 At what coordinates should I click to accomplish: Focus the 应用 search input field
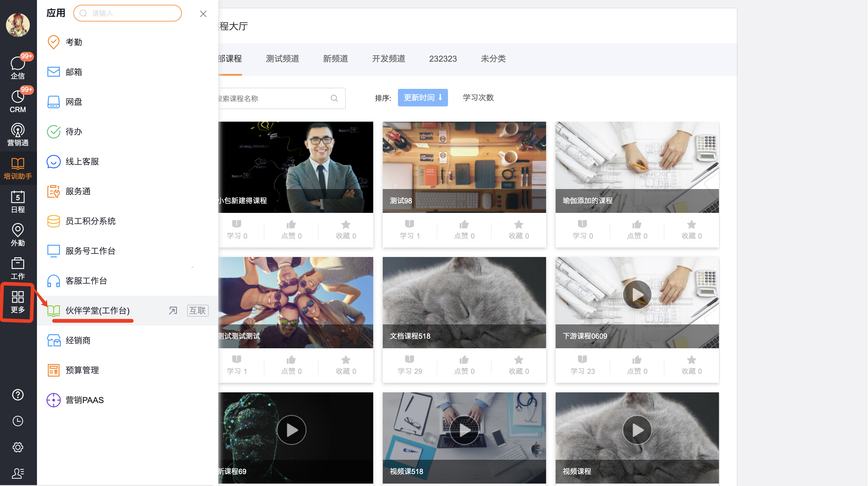[128, 13]
